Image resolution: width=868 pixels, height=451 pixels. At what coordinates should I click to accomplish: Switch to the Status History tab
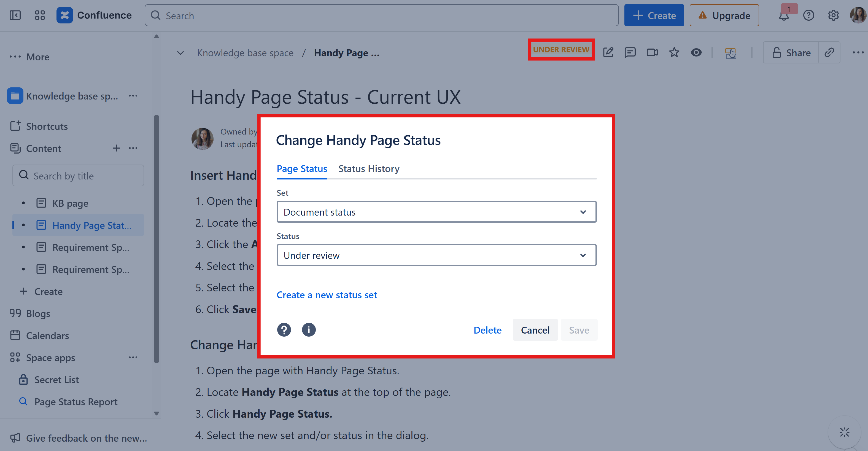(x=369, y=168)
